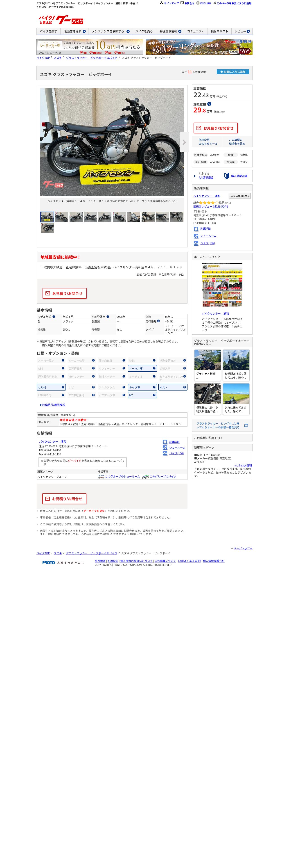Image resolution: width=289 pixels, height=868 pixels.
Task: Click help icon for セル付
Action: (x=63, y=387)
